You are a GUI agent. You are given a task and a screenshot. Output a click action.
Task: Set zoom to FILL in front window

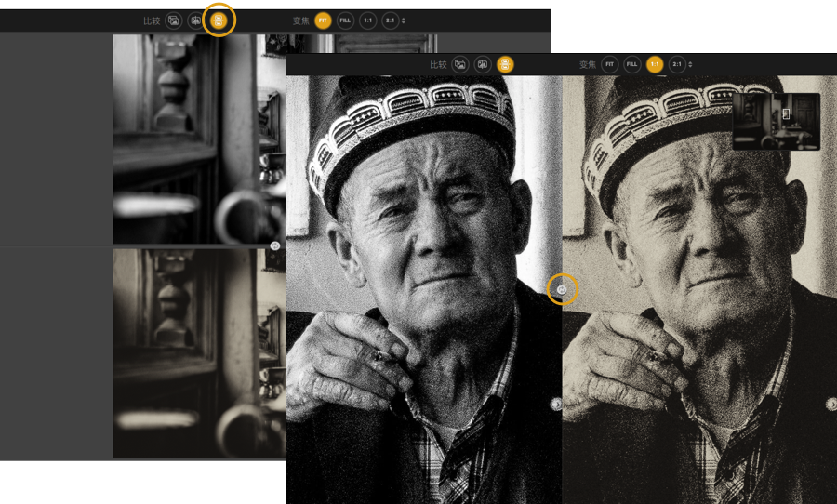click(x=632, y=64)
